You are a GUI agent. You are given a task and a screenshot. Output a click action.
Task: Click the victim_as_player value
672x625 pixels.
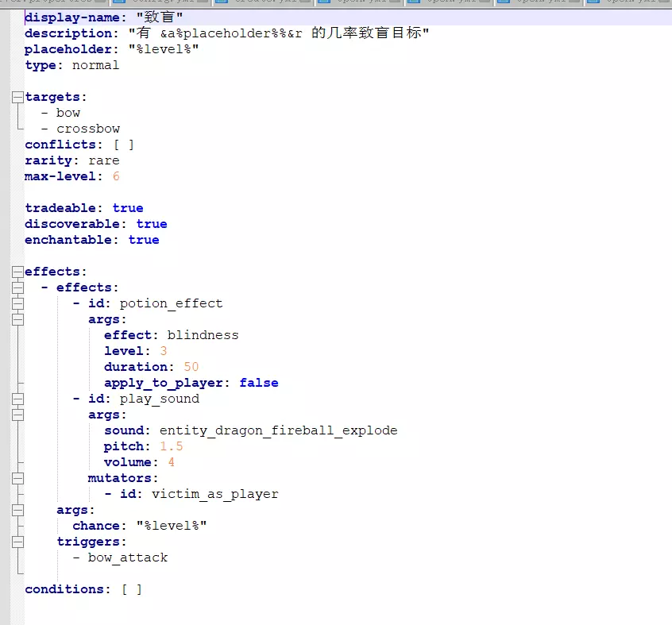[x=214, y=494]
